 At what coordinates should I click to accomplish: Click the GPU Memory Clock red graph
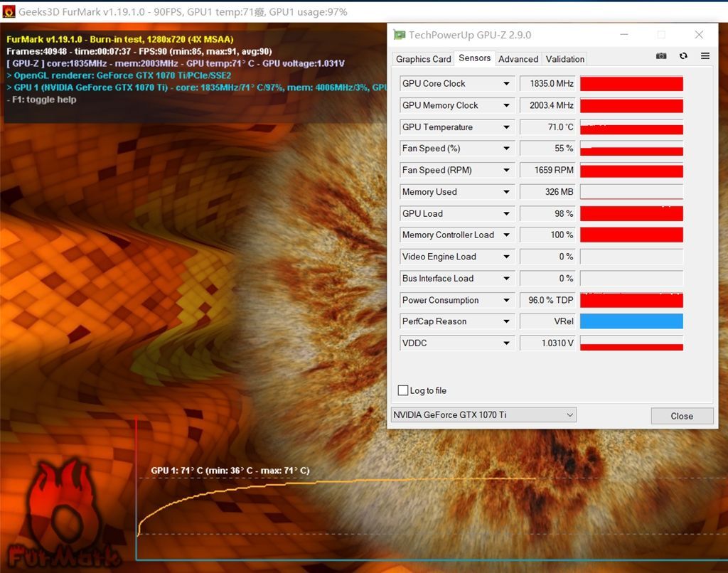[631, 105]
